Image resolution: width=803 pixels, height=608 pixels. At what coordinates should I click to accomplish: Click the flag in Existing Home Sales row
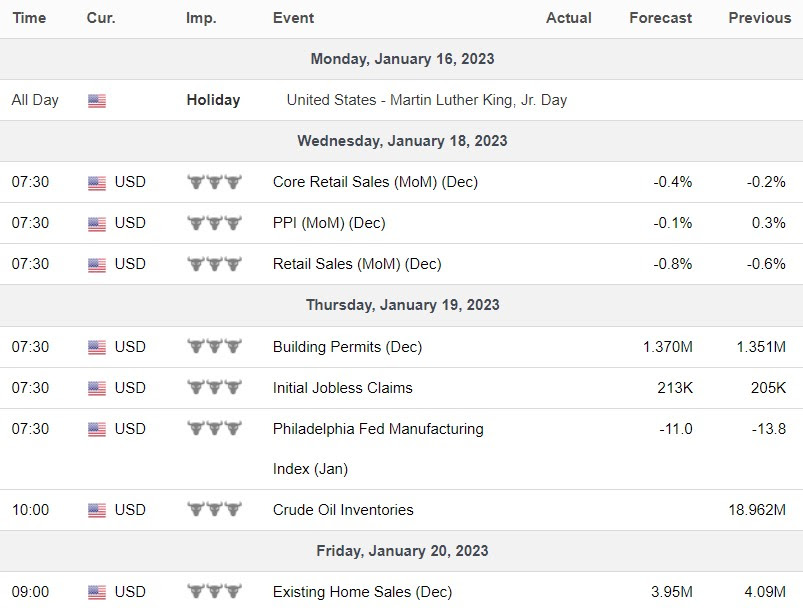click(97, 592)
